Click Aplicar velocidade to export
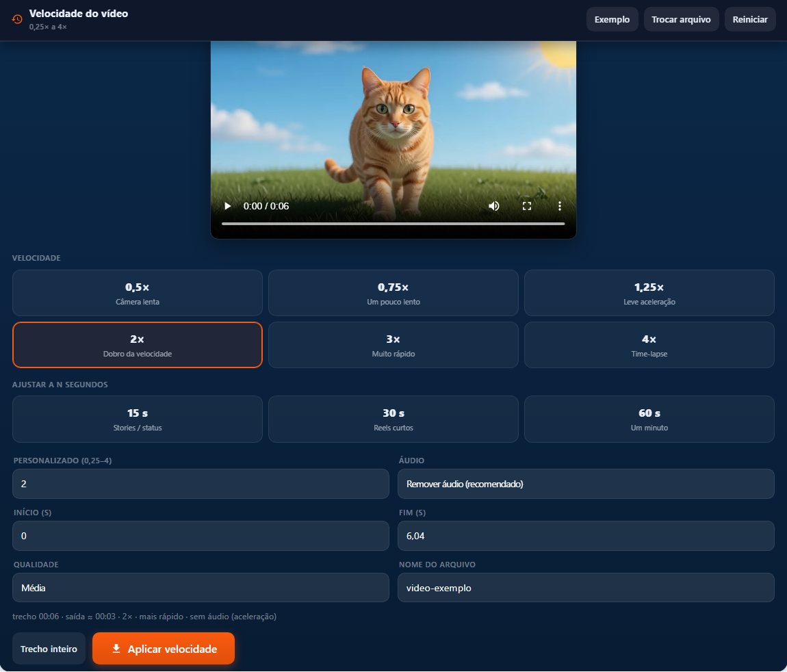 click(x=164, y=649)
